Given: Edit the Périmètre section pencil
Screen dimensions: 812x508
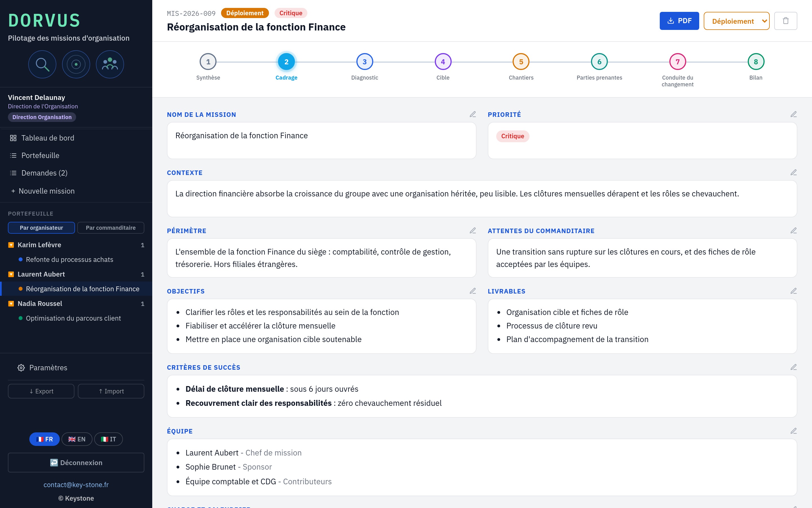Looking at the screenshot, I should click(x=473, y=231).
